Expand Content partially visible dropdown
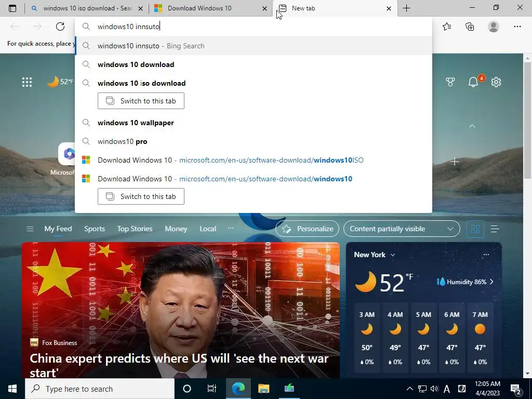The image size is (532, 399). [x=402, y=229]
